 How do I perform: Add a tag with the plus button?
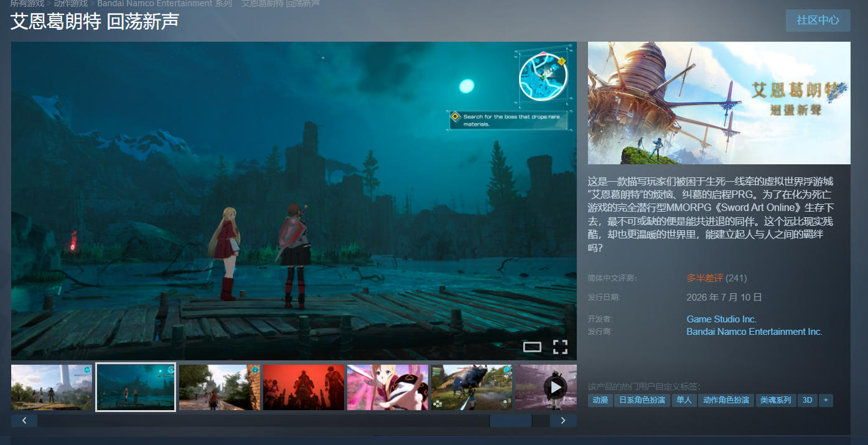[826, 400]
